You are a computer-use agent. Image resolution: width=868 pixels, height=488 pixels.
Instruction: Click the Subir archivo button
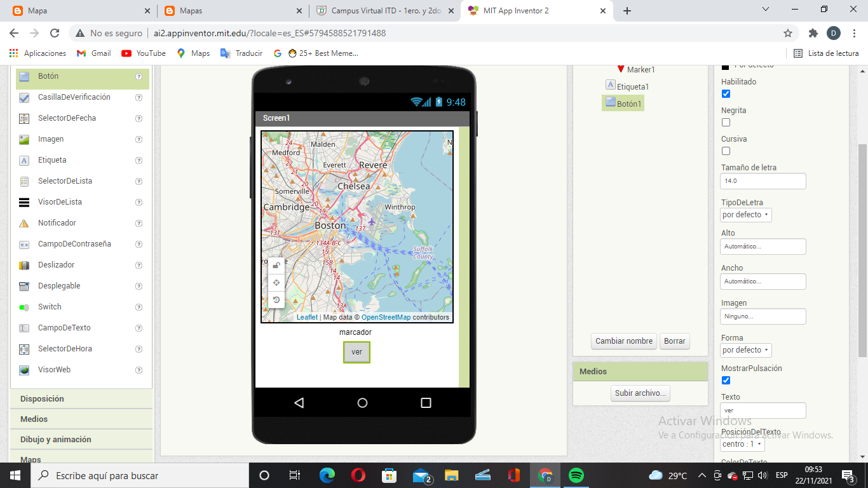(x=641, y=393)
